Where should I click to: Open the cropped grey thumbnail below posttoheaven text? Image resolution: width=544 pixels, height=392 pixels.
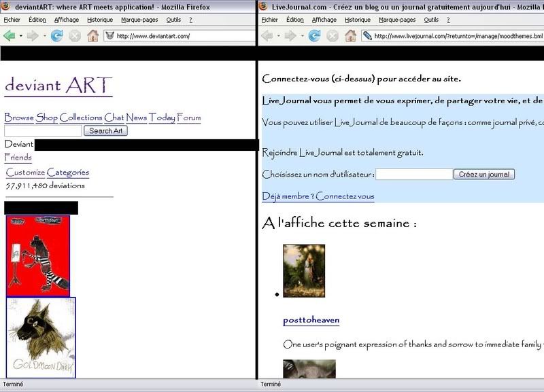[309, 369]
